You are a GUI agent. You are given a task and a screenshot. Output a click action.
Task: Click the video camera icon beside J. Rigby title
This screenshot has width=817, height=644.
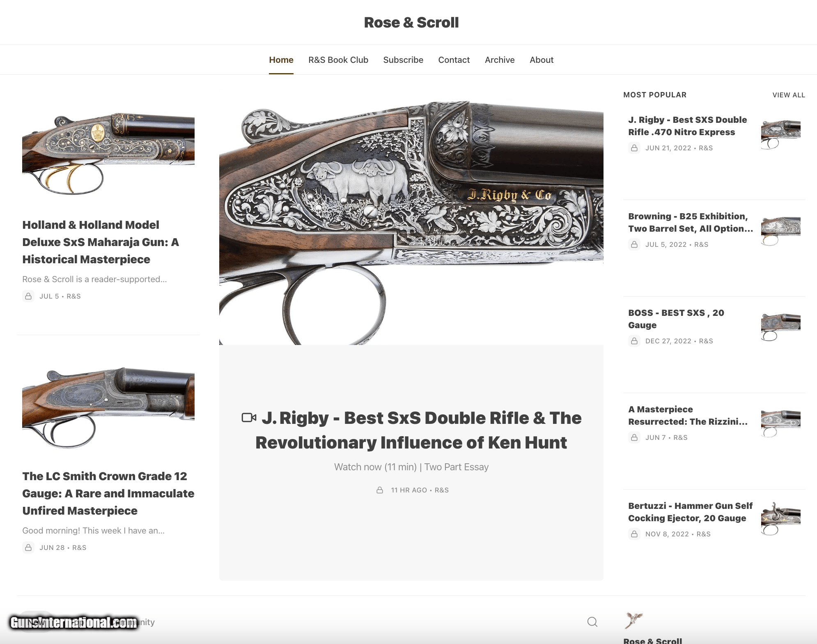tap(249, 418)
